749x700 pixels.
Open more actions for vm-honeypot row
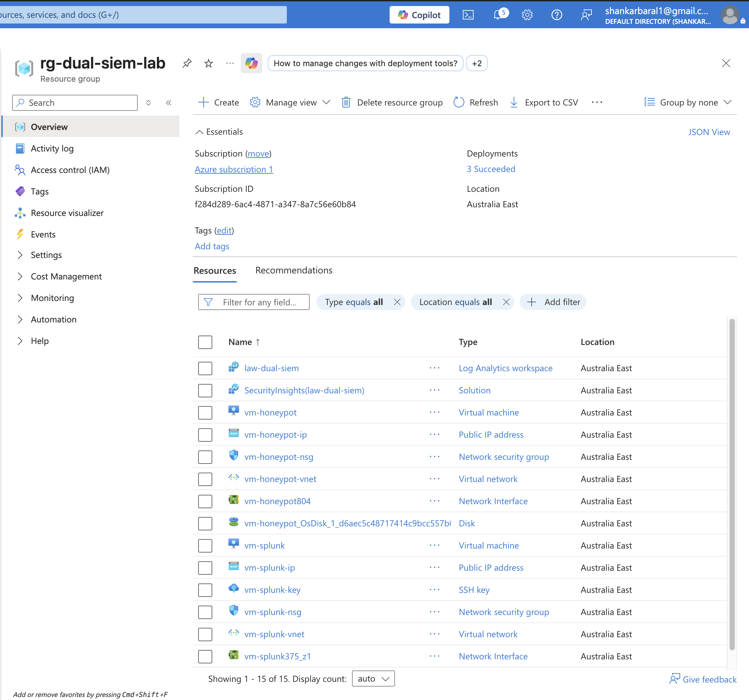coord(434,412)
